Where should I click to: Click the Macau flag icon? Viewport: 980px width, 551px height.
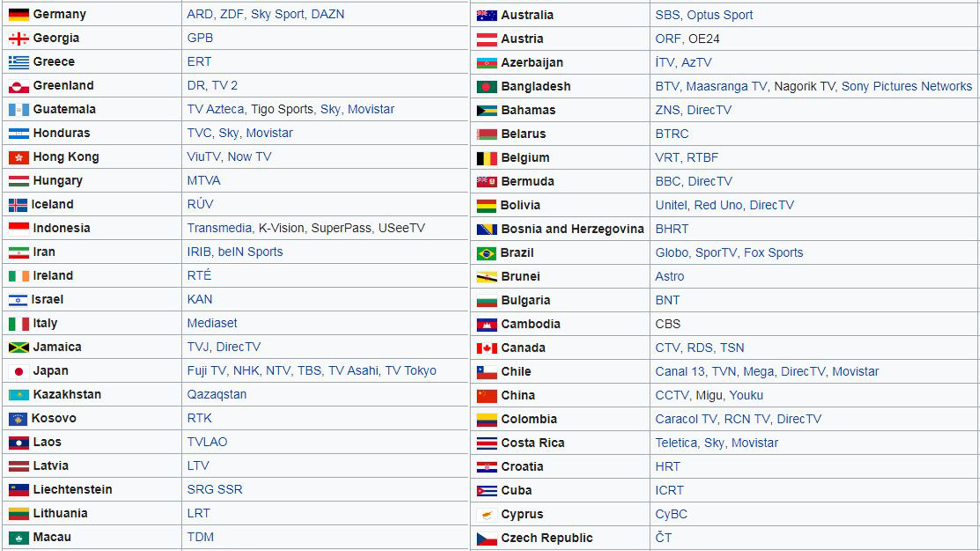click(x=18, y=538)
